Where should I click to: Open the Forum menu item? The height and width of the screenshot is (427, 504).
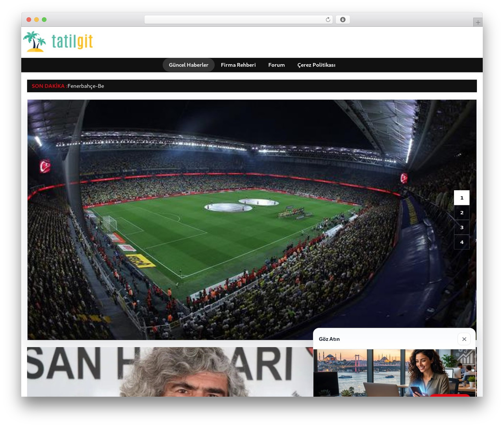pos(276,65)
